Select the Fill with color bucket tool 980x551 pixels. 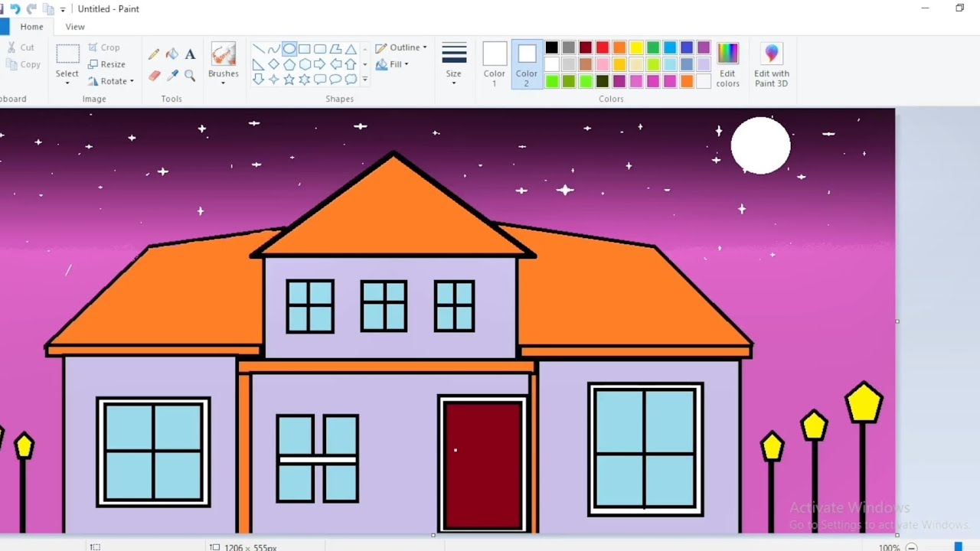point(172,54)
